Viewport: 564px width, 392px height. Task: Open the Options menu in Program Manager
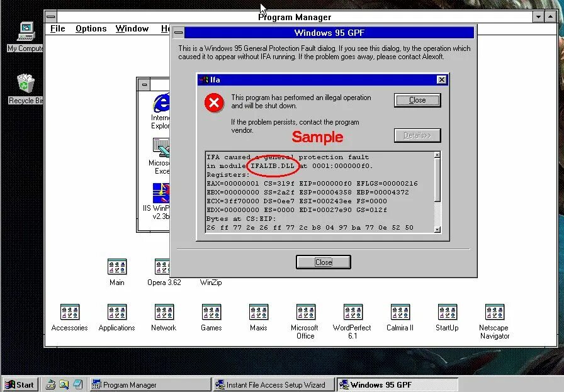click(x=91, y=29)
